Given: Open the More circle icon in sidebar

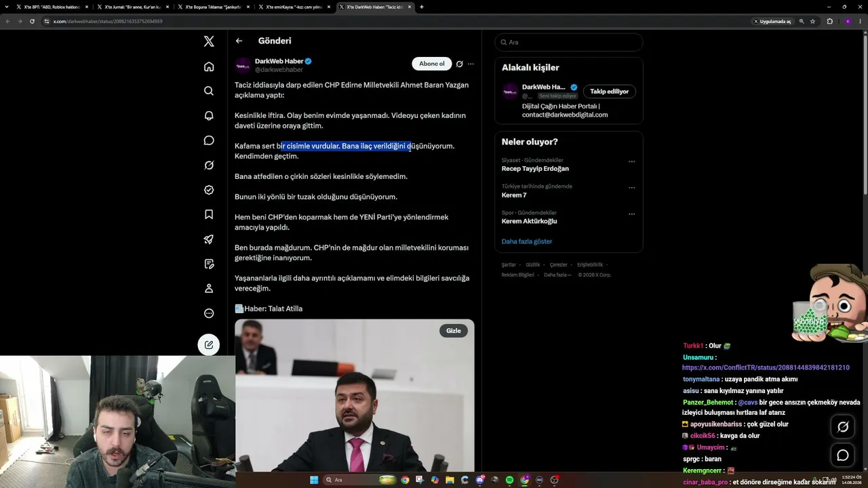Looking at the screenshot, I should [209, 313].
